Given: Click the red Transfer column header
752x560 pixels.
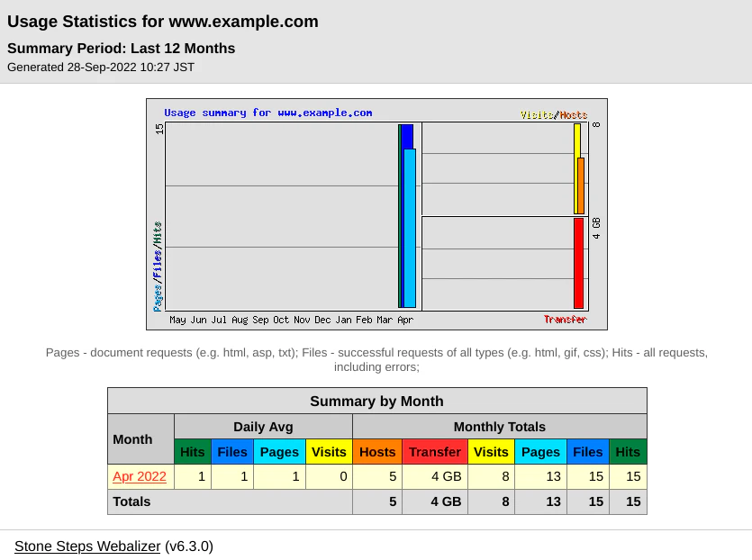Looking at the screenshot, I should click(x=434, y=452).
